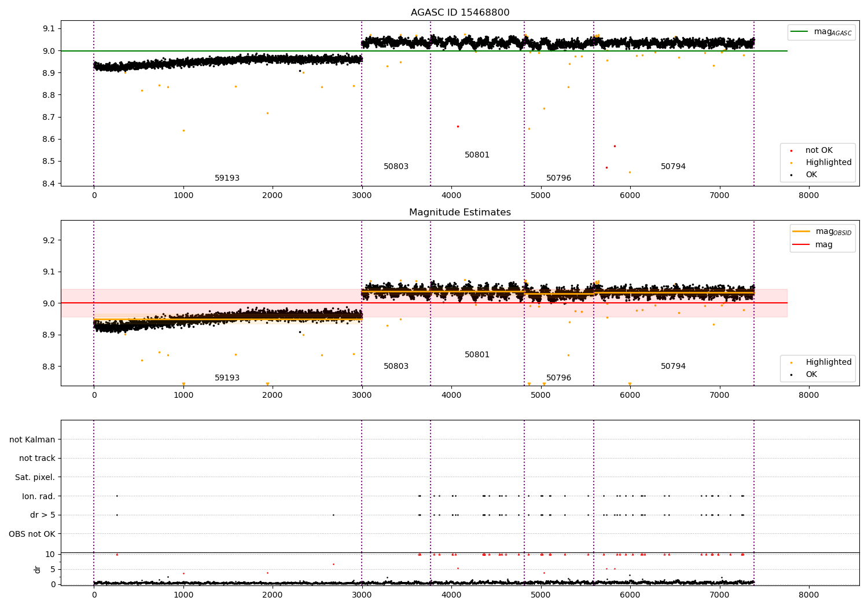Screen dimensions: 868x608
Task: Click the 8.5 y-tick in top plot
Action: pos(49,162)
